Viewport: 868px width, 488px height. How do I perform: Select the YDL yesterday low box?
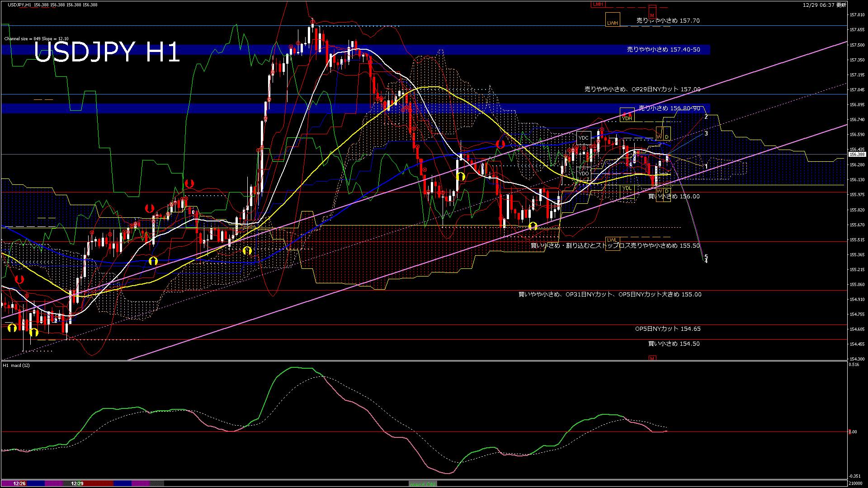pyautogui.click(x=627, y=188)
